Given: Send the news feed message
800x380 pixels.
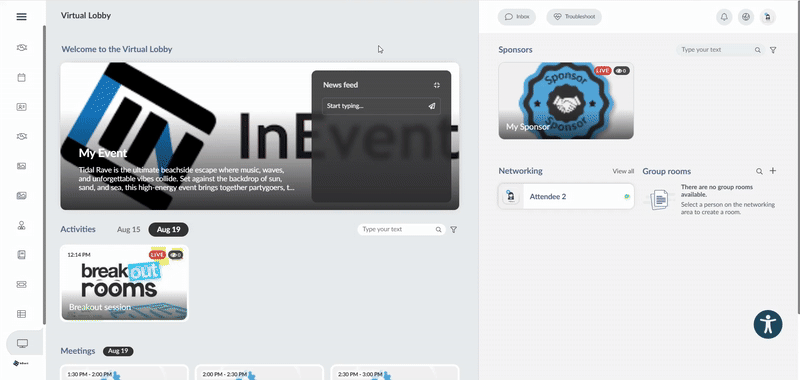Looking at the screenshot, I should (x=432, y=106).
